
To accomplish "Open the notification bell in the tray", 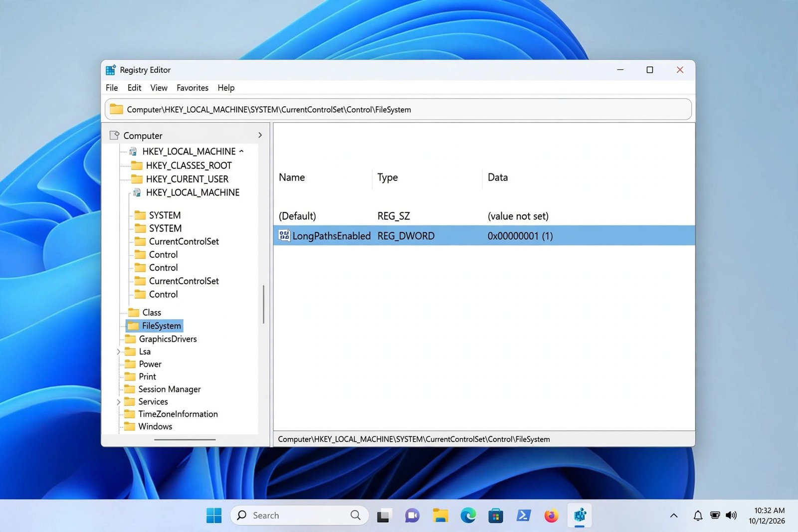I will click(698, 516).
